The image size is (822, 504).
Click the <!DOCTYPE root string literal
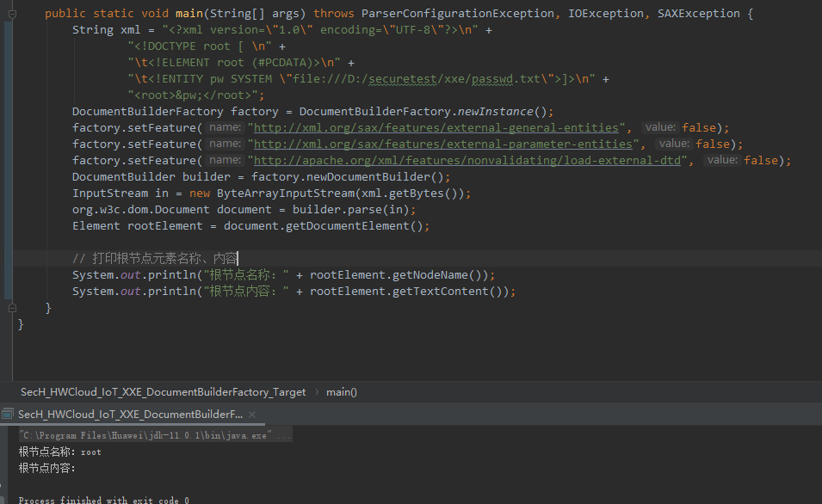pos(200,46)
